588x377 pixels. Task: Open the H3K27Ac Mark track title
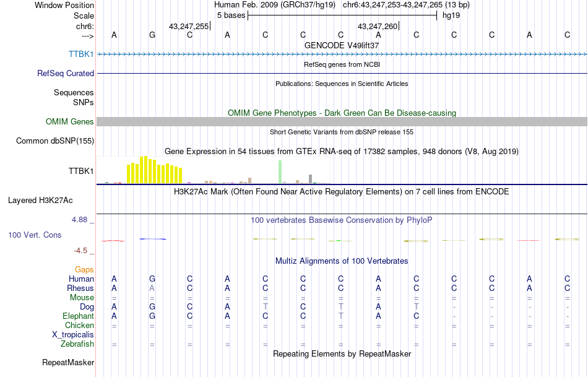pyautogui.click(x=342, y=192)
